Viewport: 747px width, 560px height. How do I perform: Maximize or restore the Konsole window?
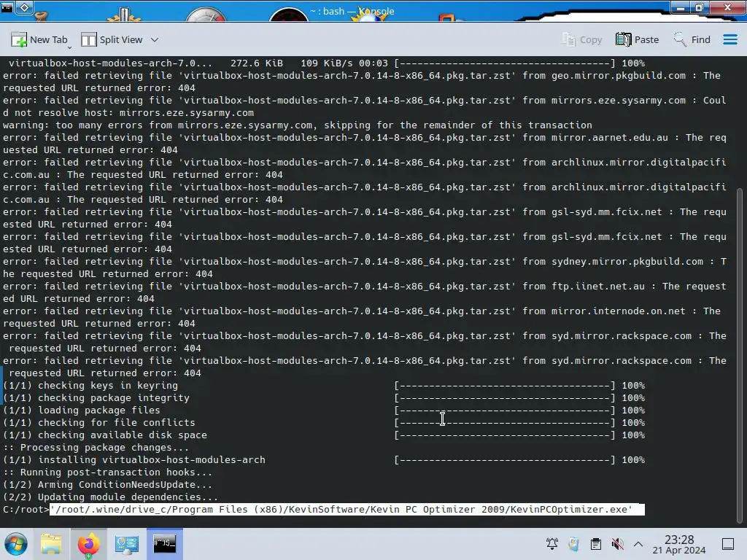tap(700, 7)
